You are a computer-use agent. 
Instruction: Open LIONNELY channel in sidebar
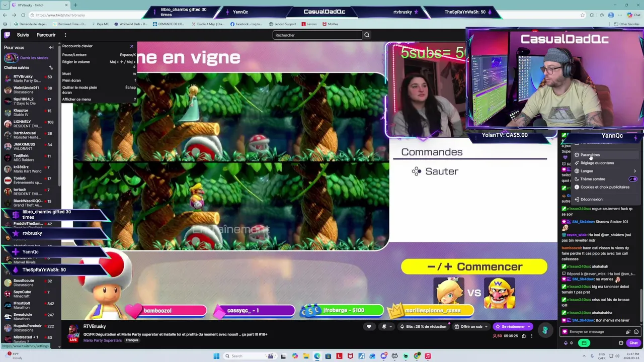click(29, 124)
